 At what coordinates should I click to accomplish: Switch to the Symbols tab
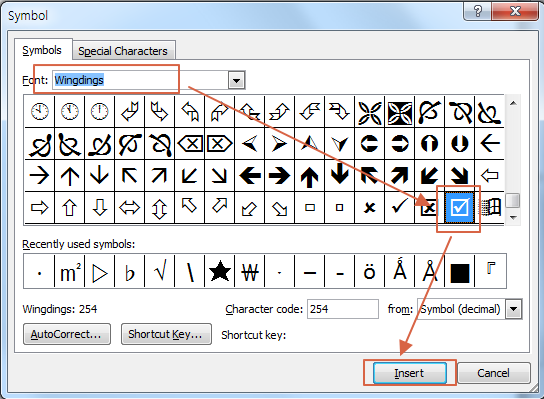click(42, 50)
